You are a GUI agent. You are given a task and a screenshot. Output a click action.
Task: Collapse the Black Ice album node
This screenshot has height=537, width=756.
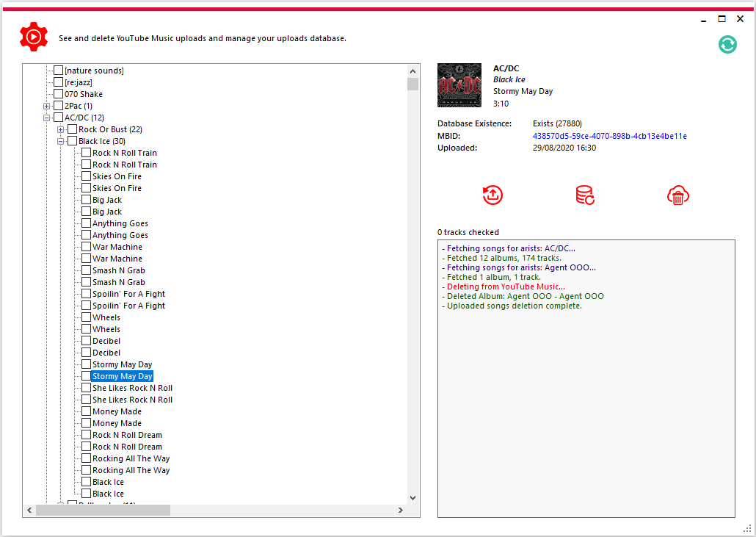click(62, 141)
